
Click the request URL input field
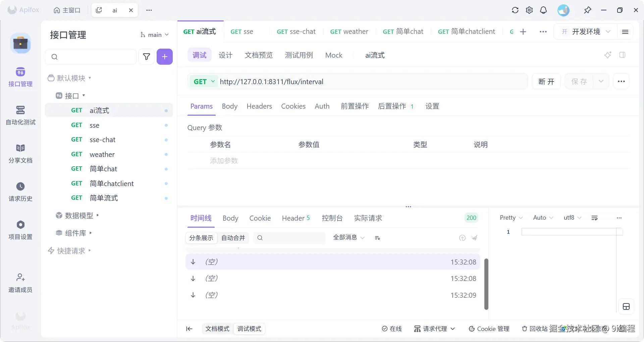click(x=372, y=81)
